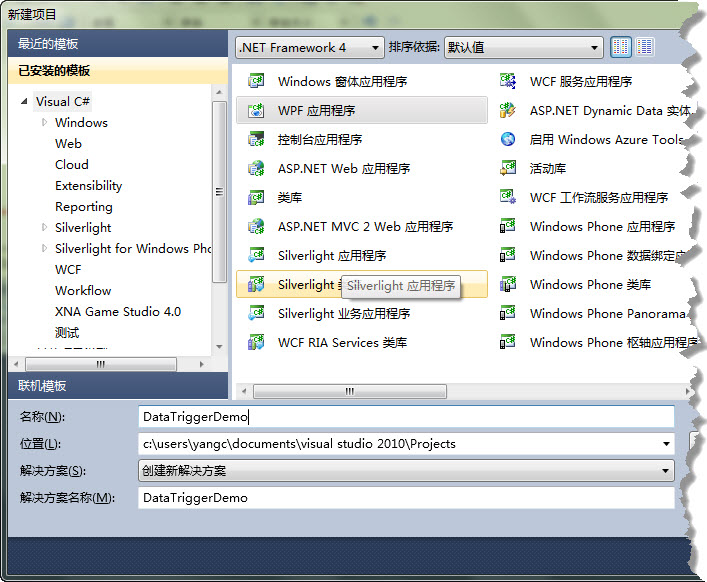The image size is (707, 582).
Task: Select the Workflow tree item
Action: 83,291
